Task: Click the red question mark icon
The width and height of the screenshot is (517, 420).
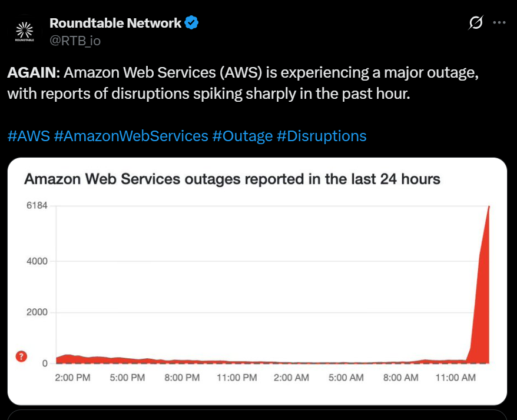Action: point(22,356)
